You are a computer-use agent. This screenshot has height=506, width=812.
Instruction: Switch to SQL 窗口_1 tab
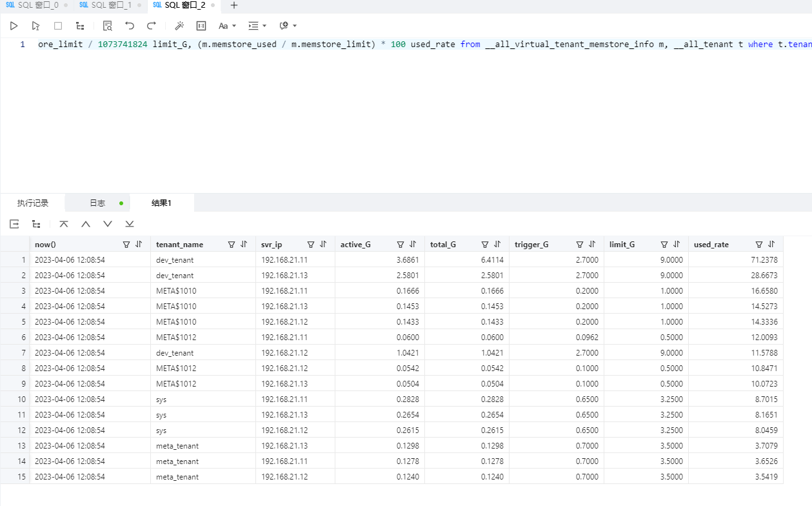(105, 5)
